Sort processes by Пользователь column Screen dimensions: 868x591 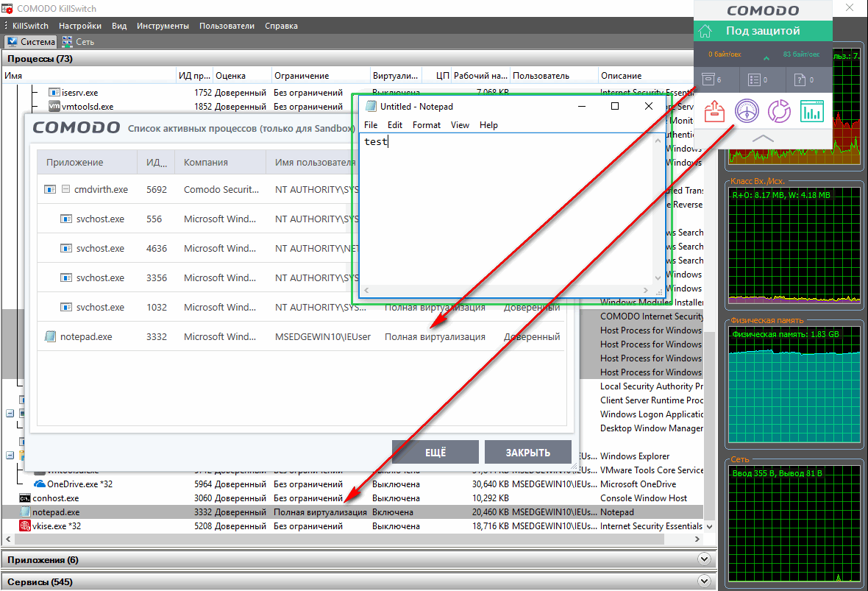coord(554,76)
